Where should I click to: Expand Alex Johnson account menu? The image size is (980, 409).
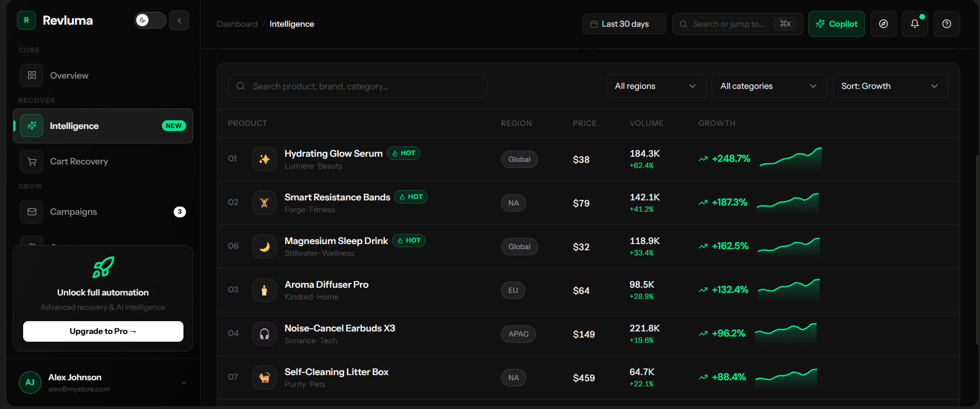pos(184,383)
